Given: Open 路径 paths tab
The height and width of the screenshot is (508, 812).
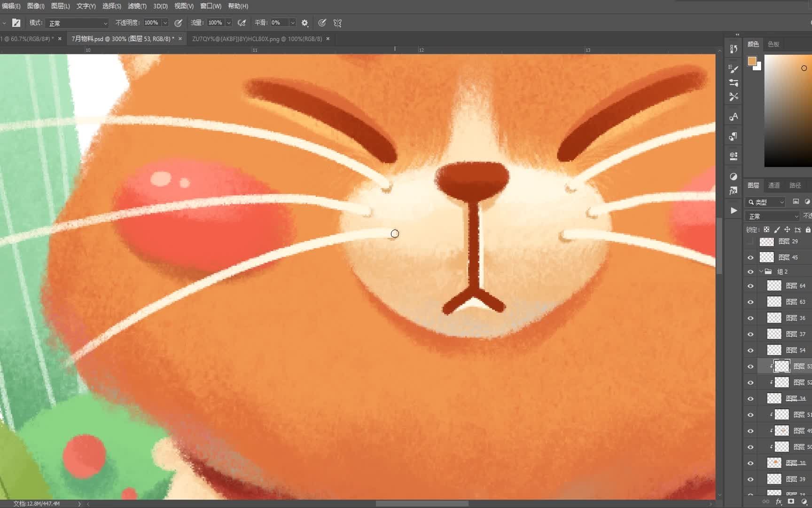Looking at the screenshot, I should (x=795, y=185).
